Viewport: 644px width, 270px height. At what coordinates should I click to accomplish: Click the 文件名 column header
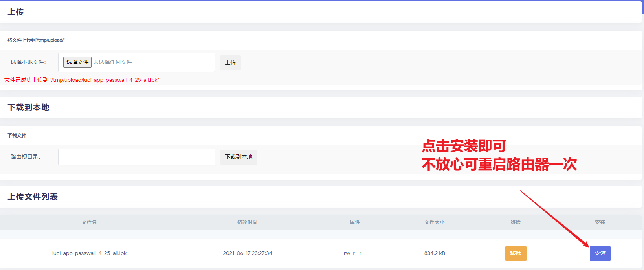(89, 222)
